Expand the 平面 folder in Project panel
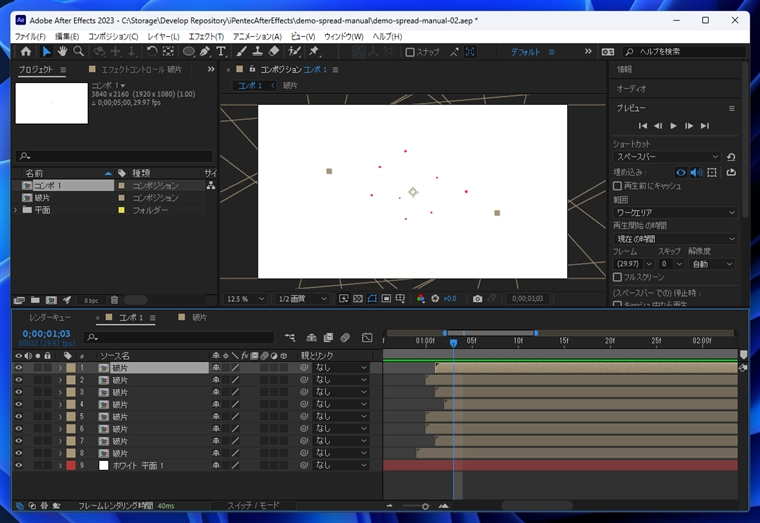 (x=16, y=210)
